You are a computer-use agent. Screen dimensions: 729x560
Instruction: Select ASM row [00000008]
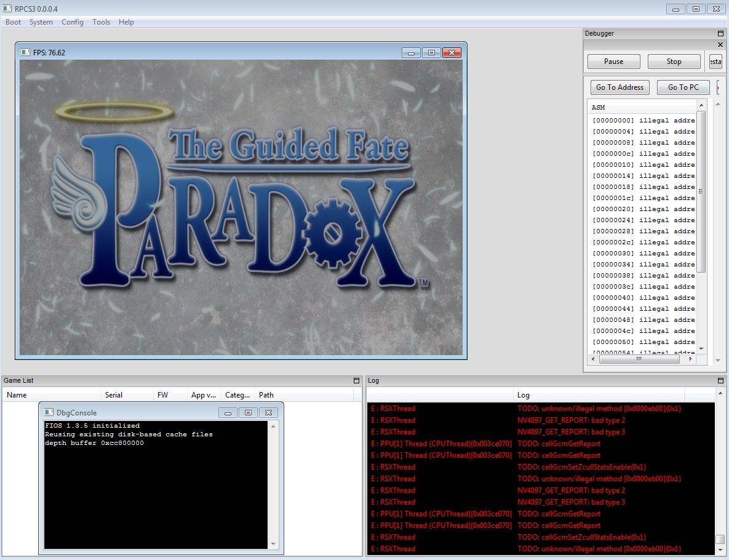(643, 143)
